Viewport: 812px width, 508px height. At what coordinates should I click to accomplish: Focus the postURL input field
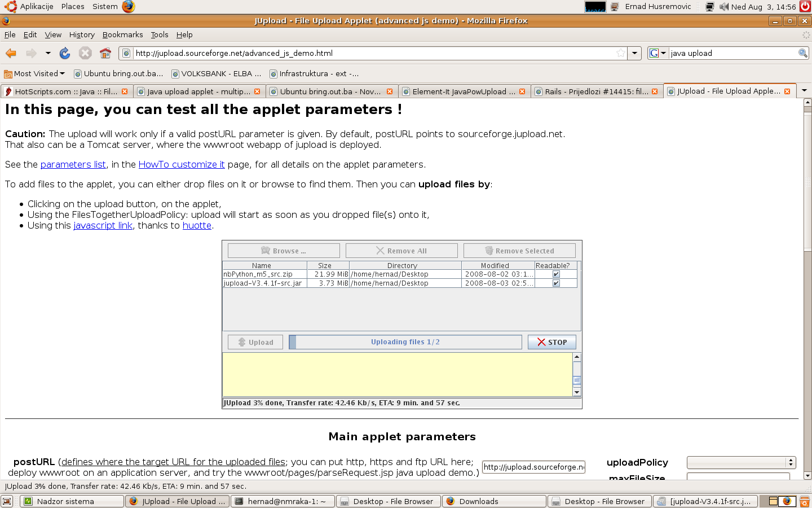point(533,467)
